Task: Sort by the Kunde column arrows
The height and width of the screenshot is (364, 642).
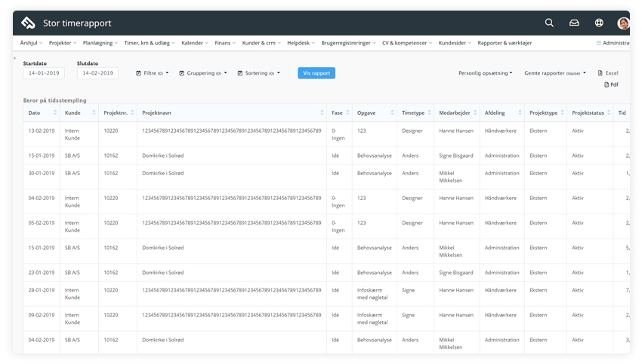Action: point(94,113)
